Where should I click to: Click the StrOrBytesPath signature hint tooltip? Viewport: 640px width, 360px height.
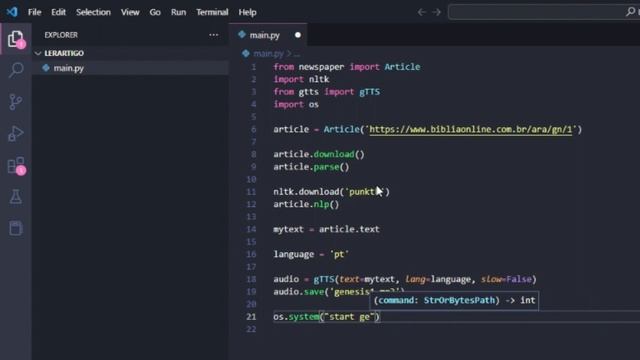[x=454, y=300]
